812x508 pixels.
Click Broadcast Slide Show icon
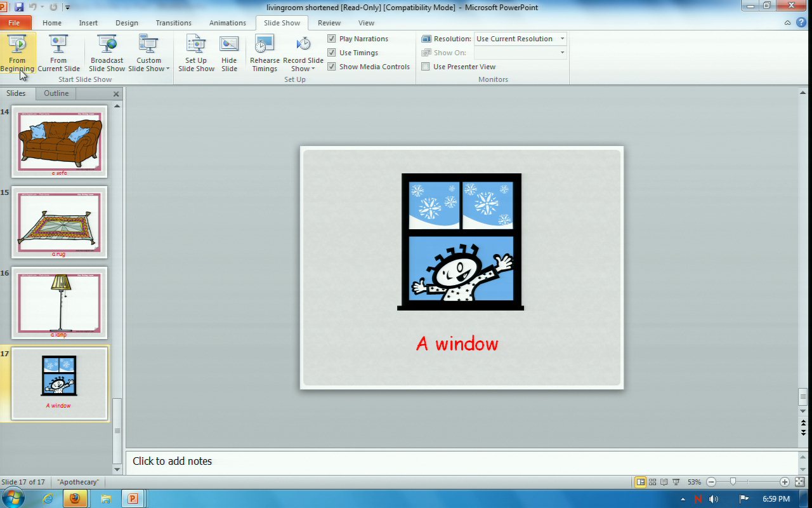(x=107, y=46)
